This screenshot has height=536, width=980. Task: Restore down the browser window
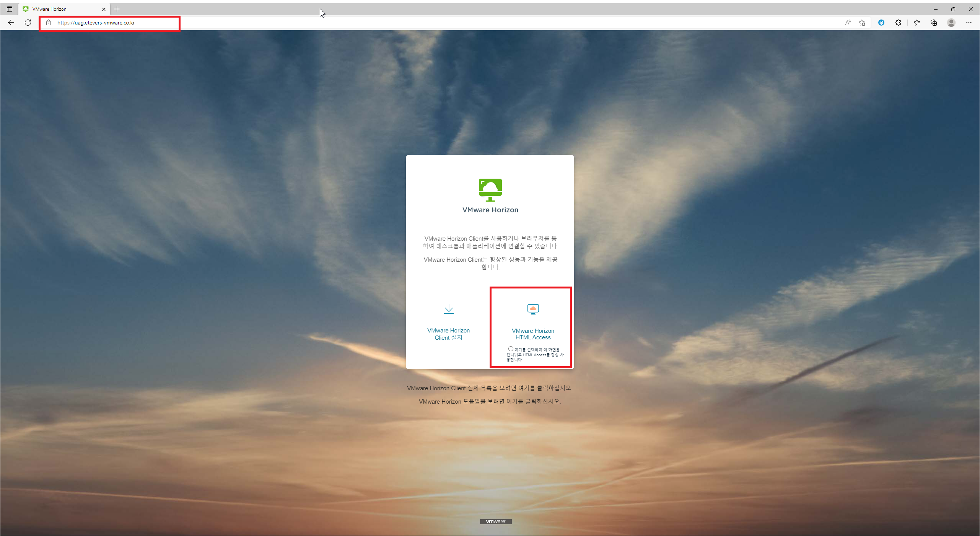click(953, 9)
